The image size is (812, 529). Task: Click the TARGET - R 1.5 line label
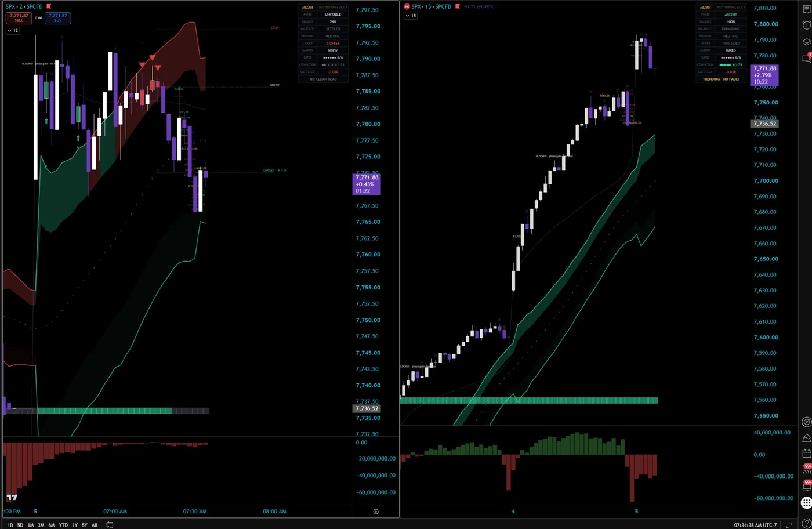tap(274, 171)
